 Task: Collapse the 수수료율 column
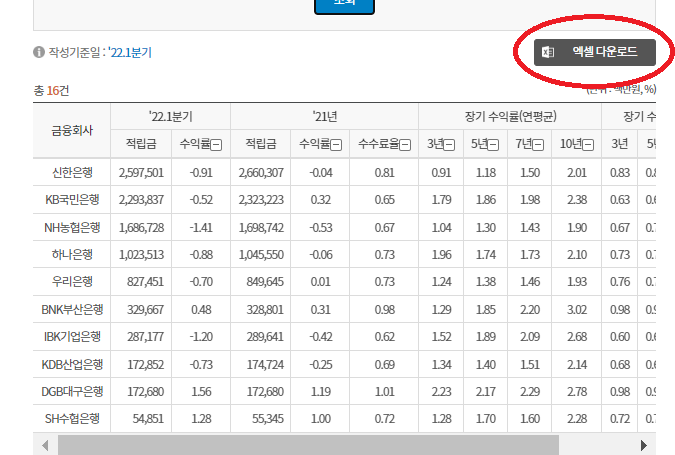[405, 145]
